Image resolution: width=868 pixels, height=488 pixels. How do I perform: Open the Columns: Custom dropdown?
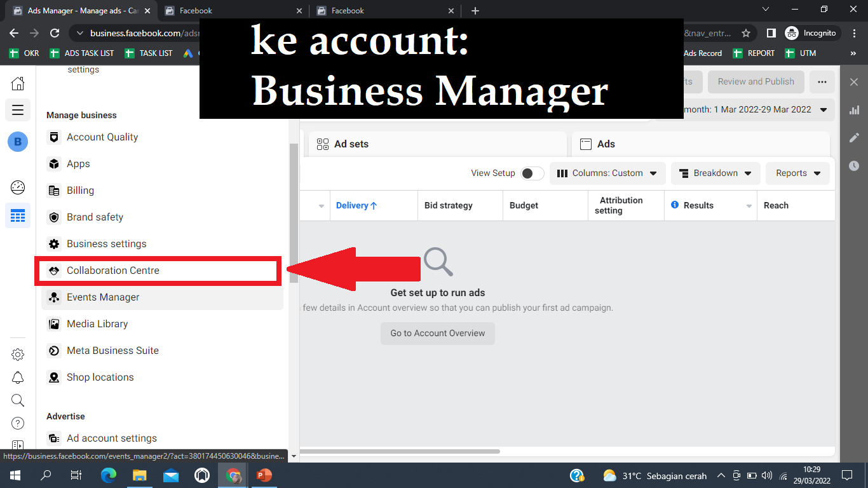[x=607, y=173]
